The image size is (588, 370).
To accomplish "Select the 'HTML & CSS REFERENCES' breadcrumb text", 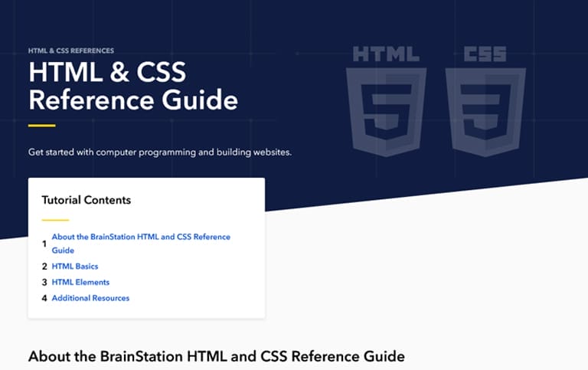I will (71, 51).
